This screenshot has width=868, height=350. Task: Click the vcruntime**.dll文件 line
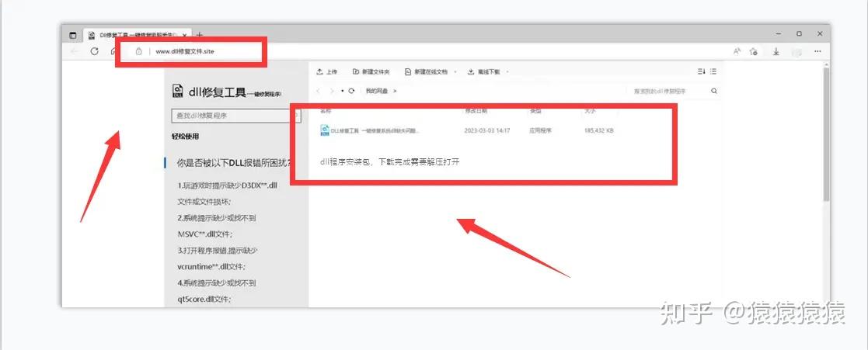point(211,266)
